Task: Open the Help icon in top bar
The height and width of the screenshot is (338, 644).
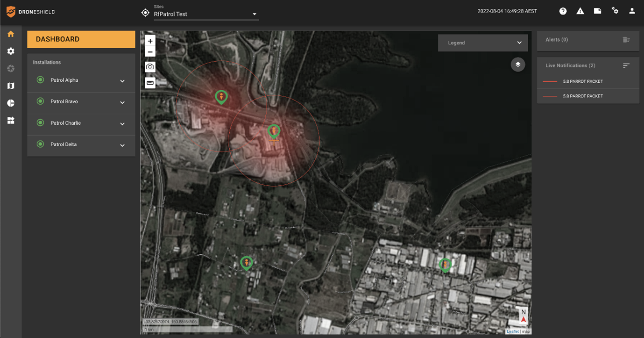Action: [563, 10]
